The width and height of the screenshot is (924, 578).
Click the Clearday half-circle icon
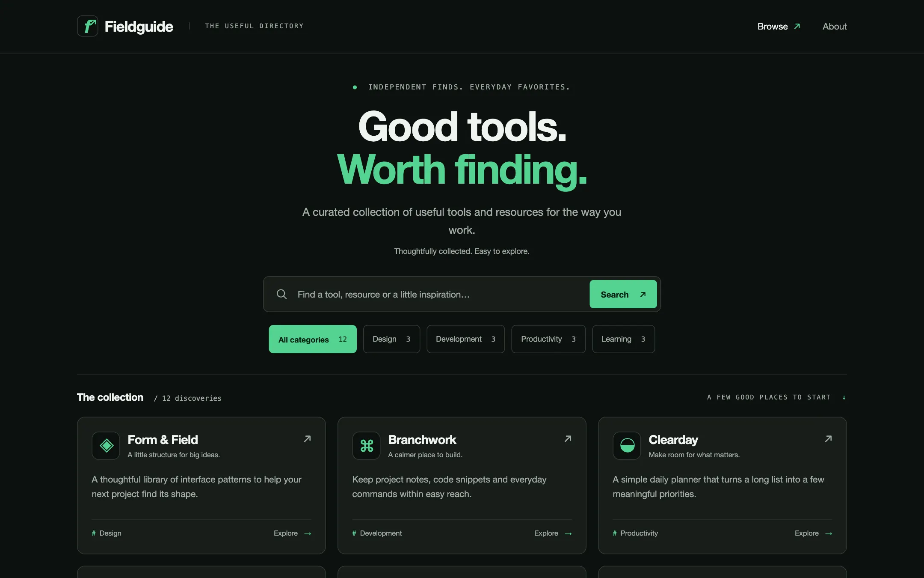[627, 446]
